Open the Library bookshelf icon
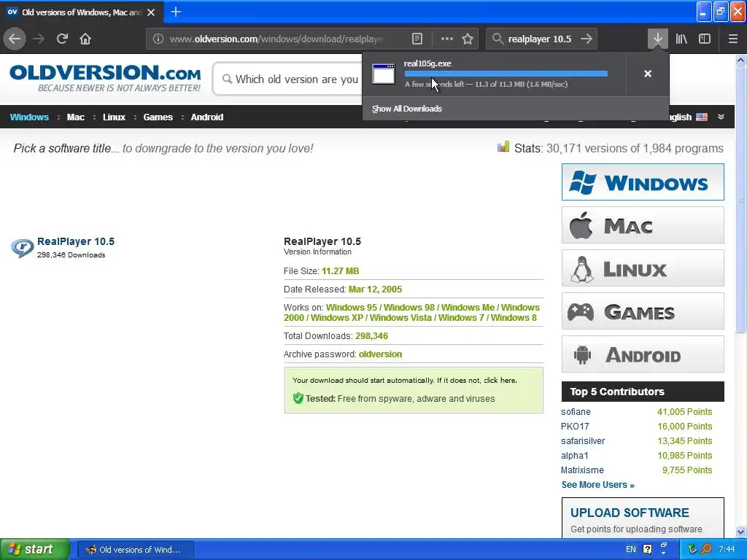 pos(681,39)
